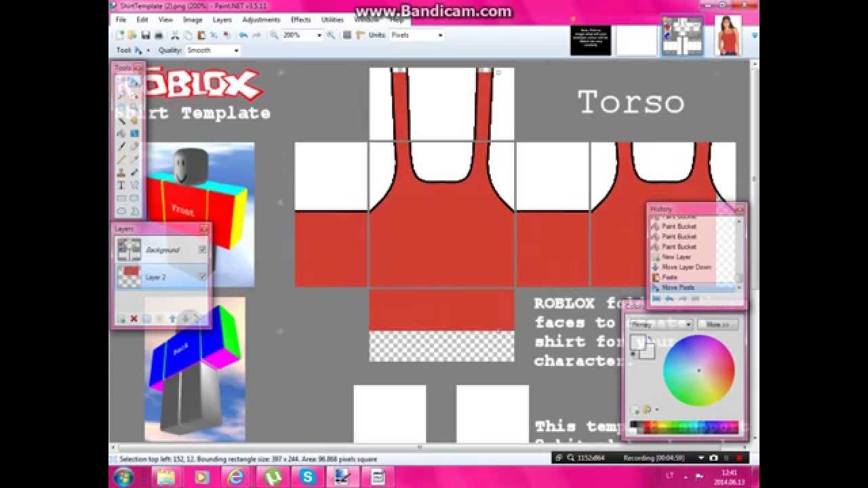Open the Edit menu
868x488 pixels.
(x=142, y=20)
